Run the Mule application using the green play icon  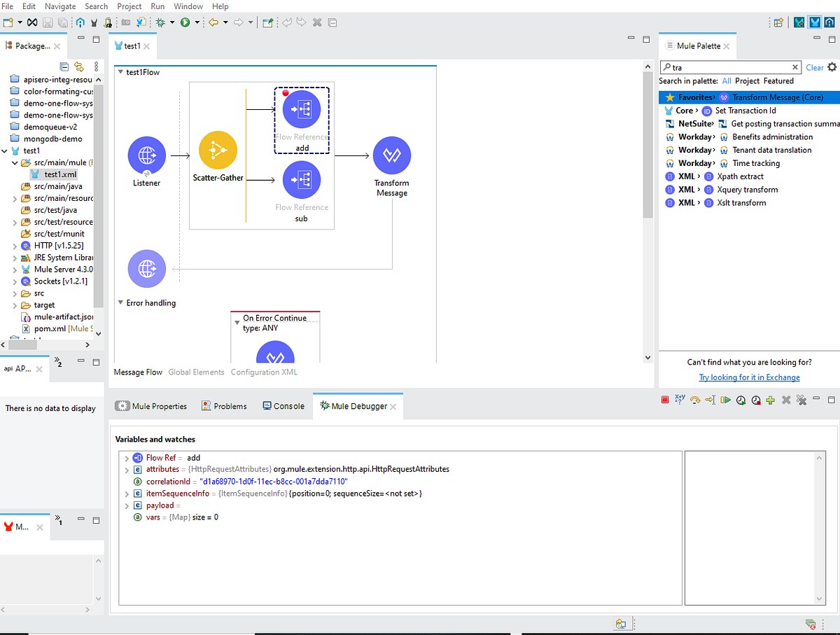(x=185, y=22)
